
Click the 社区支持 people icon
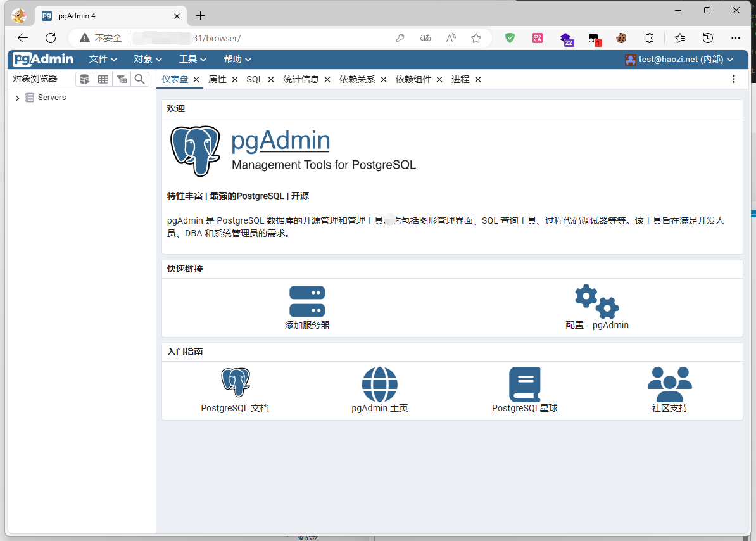click(669, 384)
